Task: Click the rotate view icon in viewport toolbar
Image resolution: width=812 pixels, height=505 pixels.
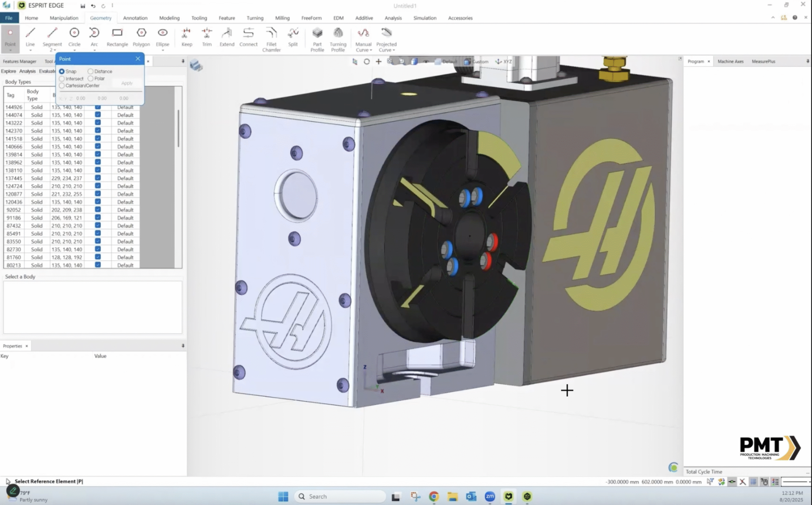Action: 367,62
